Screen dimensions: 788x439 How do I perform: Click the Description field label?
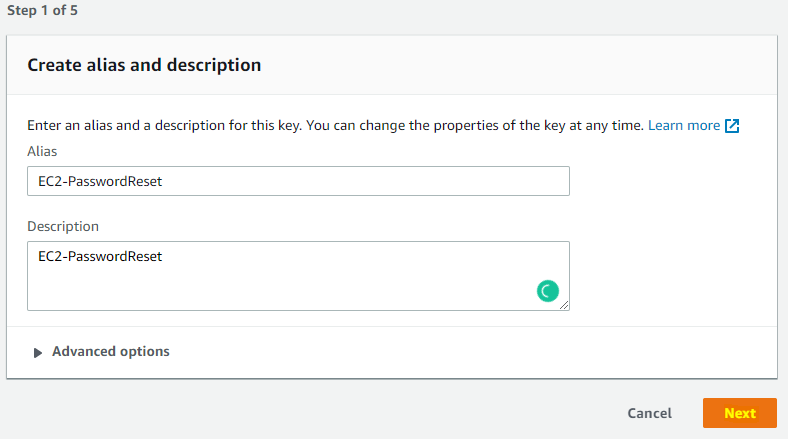coord(63,227)
